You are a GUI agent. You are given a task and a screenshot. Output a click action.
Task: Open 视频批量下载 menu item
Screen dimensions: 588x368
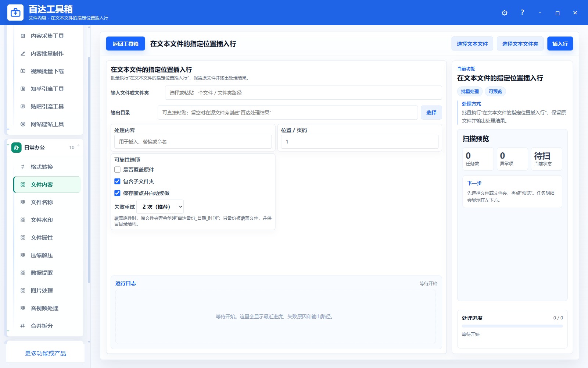click(47, 71)
